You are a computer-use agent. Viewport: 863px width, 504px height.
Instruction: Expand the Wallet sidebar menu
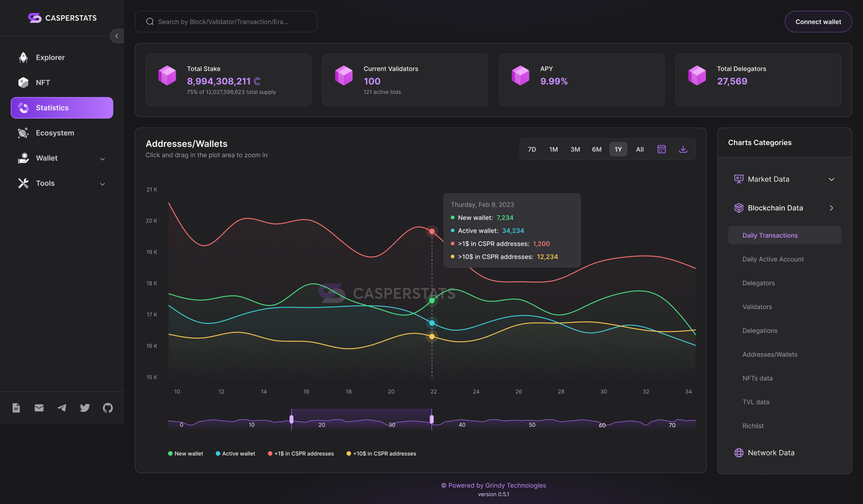click(x=62, y=158)
